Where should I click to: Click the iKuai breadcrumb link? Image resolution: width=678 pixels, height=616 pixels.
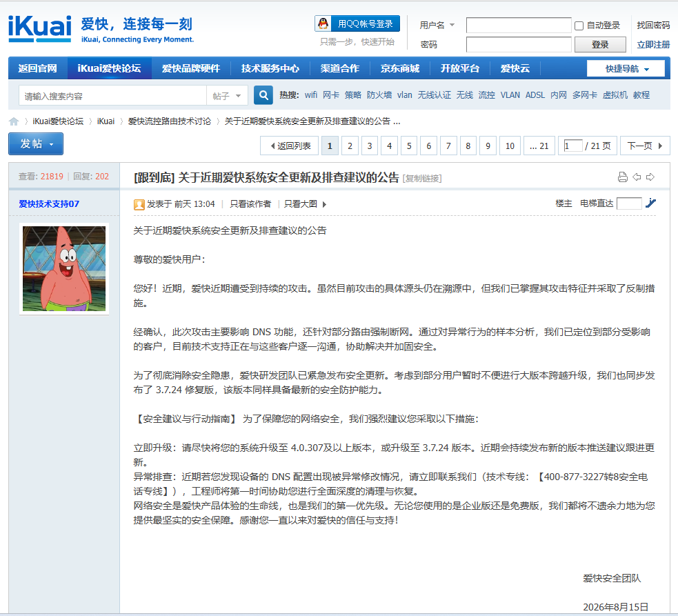coord(106,121)
